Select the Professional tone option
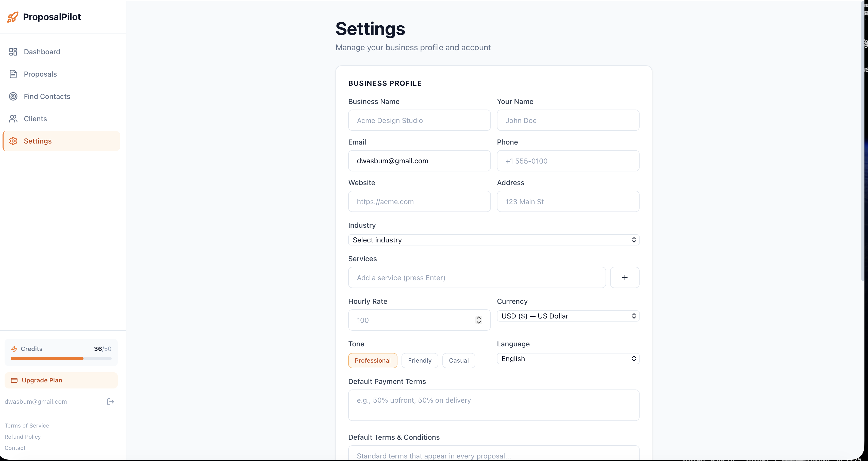Viewport: 868px width, 461px height. [x=373, y=360]
